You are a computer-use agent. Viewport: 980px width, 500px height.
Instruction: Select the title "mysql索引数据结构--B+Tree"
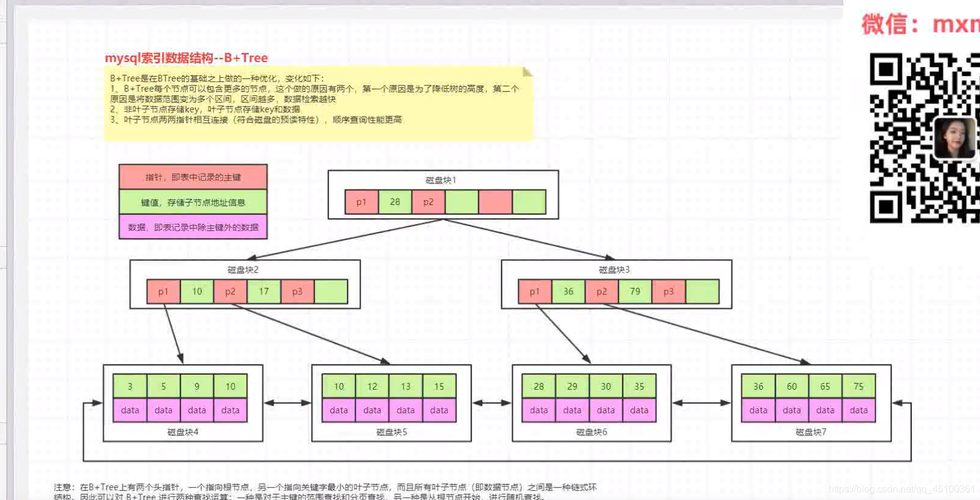tap(186, 58)
